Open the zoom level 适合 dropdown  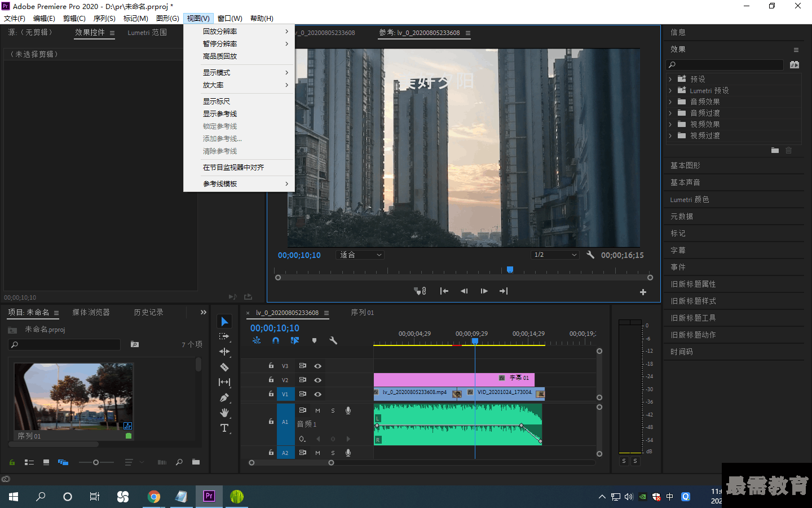[360, 255]
